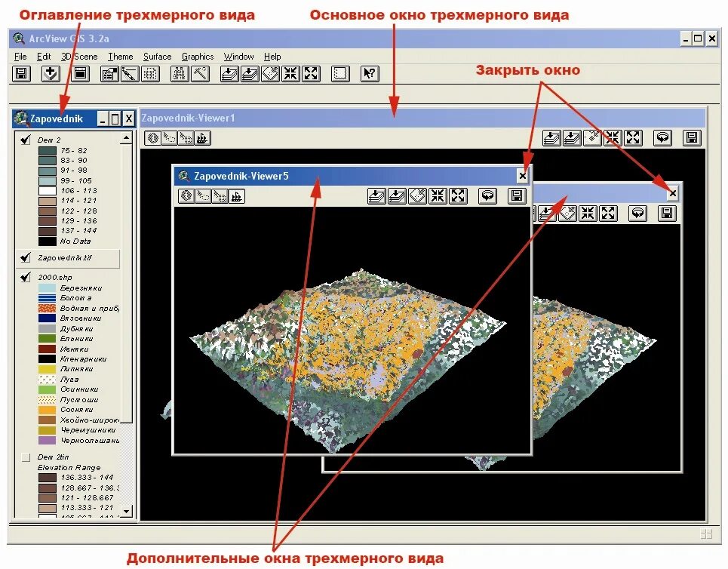728x569 pixels.
Task: Click the Черемушники legend label
Action: (88, 430)
